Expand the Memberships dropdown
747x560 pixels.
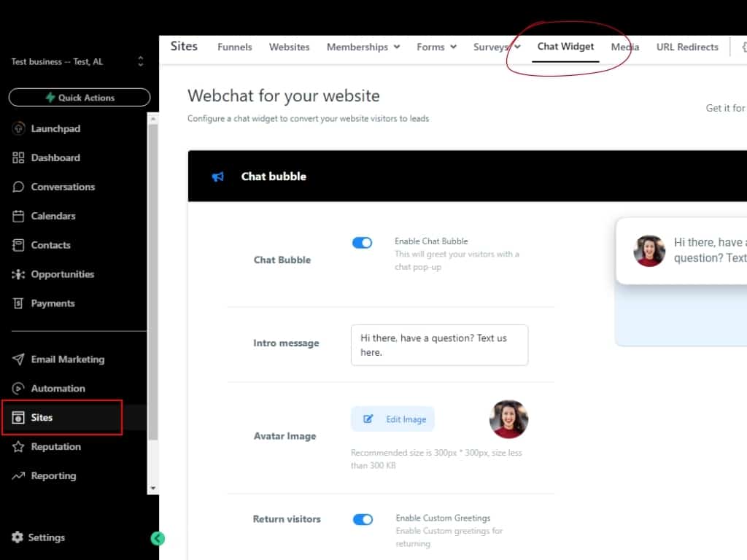point(363,47)
